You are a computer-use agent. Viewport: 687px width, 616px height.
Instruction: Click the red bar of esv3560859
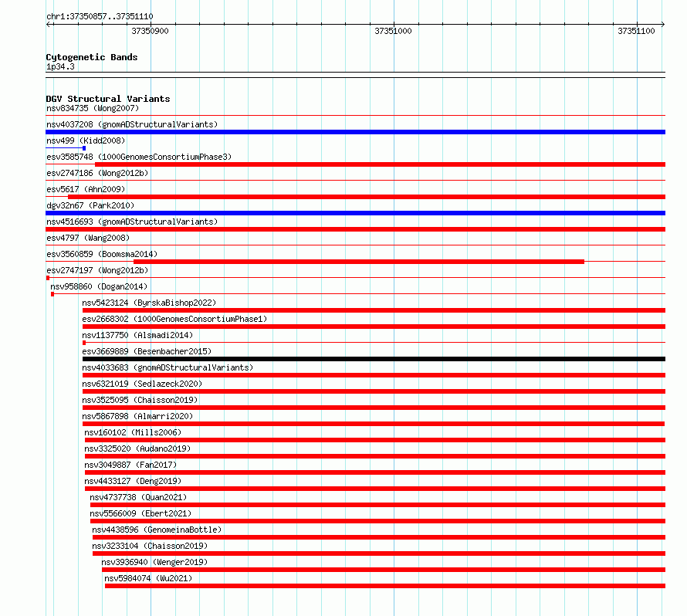pos(359,262)
